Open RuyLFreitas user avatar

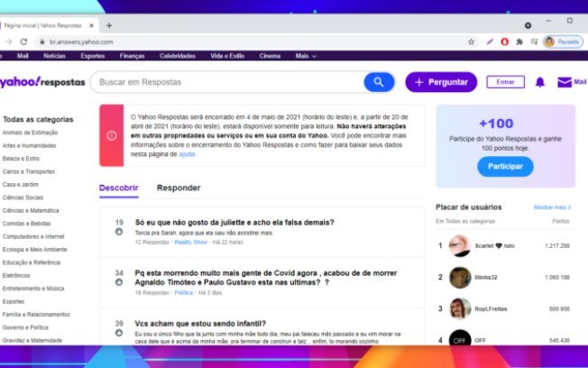pos(460,308)
